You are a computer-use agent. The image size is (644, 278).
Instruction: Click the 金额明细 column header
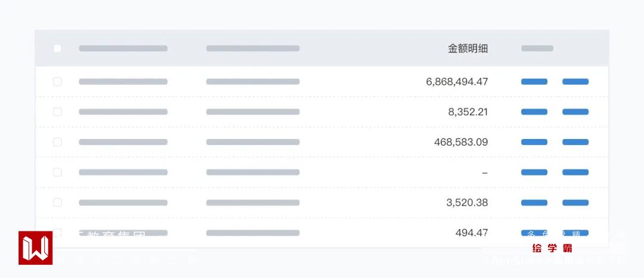(x=467, y=49)
